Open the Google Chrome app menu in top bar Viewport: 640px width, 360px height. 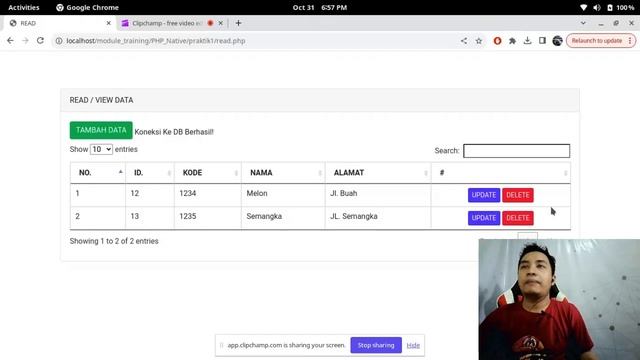(87, 7)
